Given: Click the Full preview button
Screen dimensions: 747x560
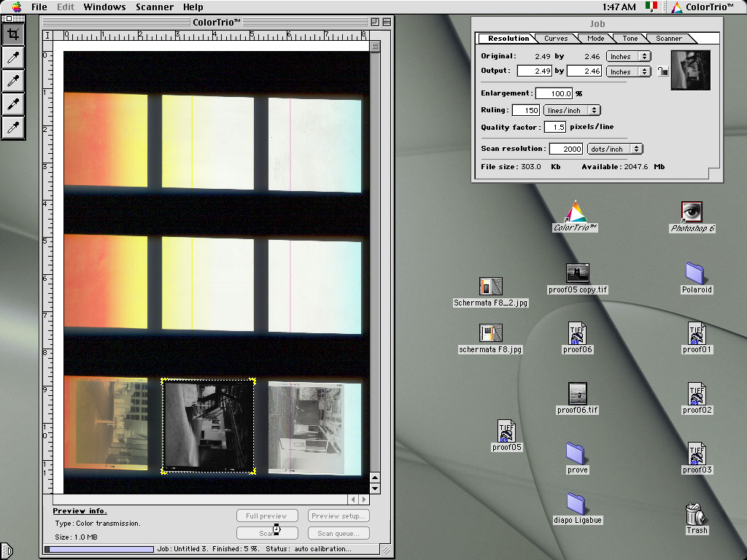Looking at the screenshot, I should click(x=267, y=516).
